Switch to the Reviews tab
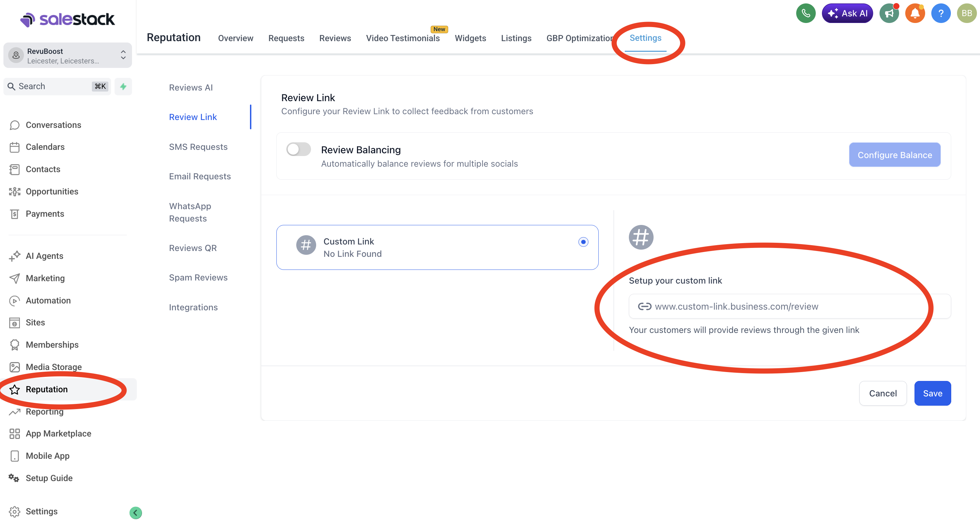 coord(335,38)
